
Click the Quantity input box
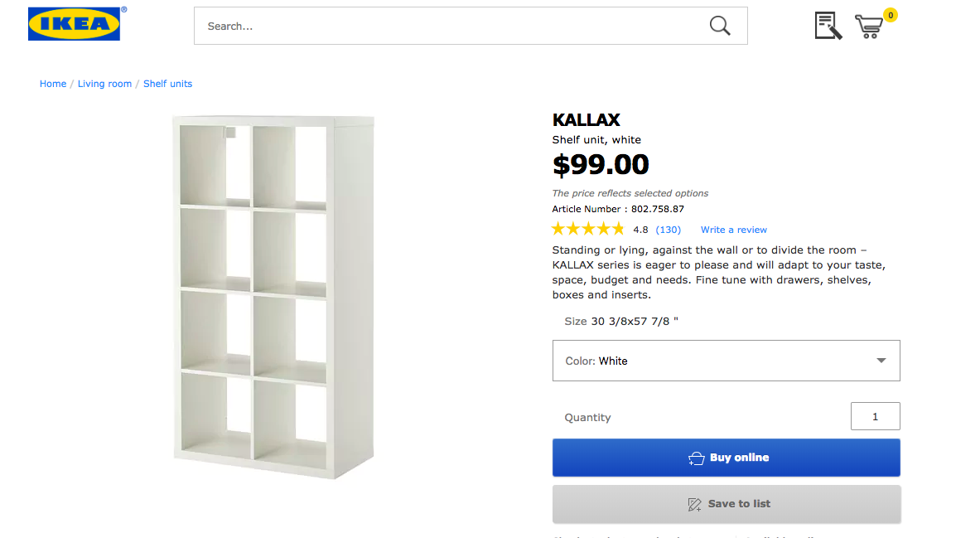[875, 416]
